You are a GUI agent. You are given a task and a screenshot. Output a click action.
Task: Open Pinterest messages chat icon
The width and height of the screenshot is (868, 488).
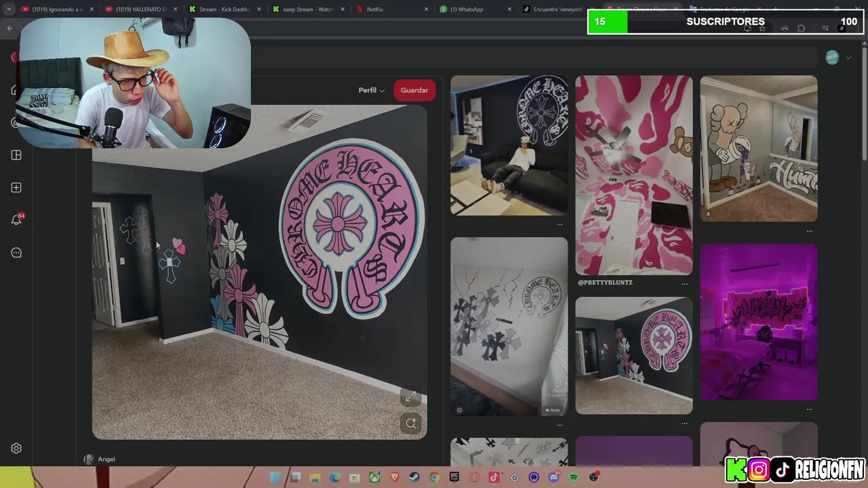tap(16, 253)
